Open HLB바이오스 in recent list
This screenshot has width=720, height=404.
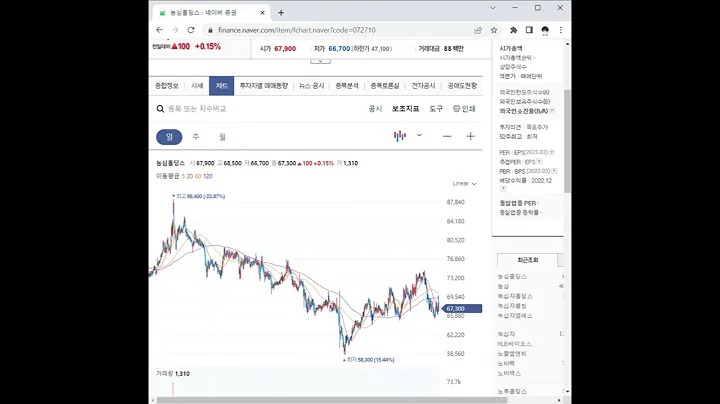(x=514, y=344)
